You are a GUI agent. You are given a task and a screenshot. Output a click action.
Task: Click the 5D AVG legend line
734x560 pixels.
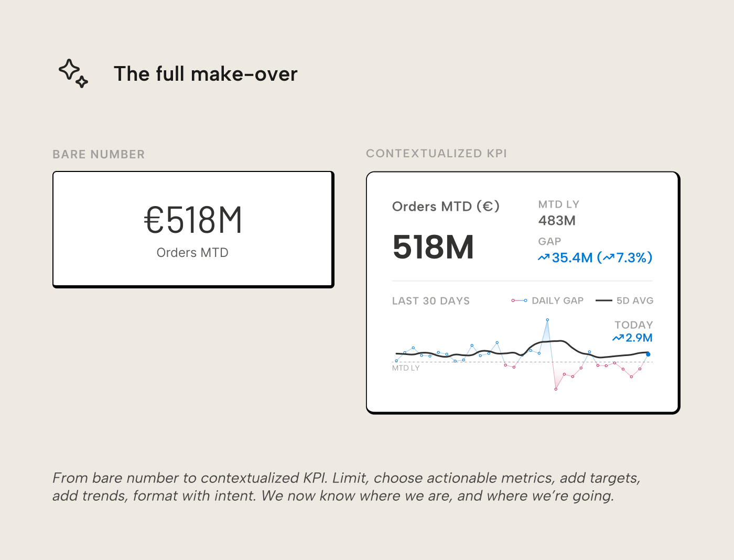coord(604,300)
